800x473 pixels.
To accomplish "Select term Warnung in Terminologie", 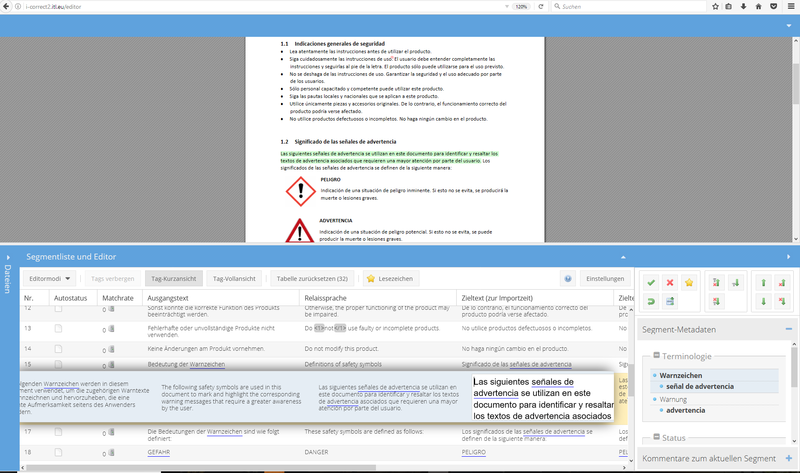I will pyautogui.click(x=673, y=400).
